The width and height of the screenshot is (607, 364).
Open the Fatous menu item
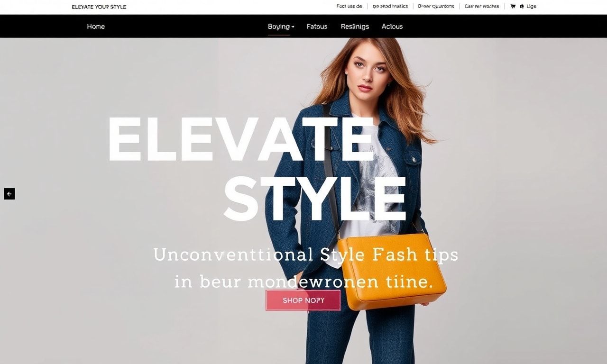[317, 27]
